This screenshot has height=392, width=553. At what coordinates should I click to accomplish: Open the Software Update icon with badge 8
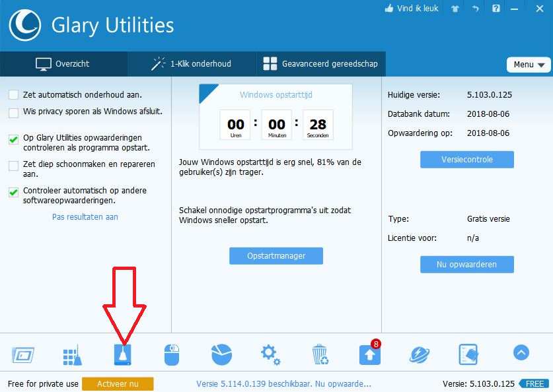(370, 354)
